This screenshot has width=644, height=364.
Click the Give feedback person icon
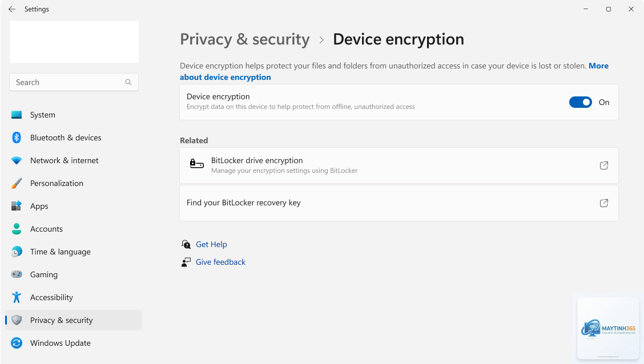coord(186,262)
